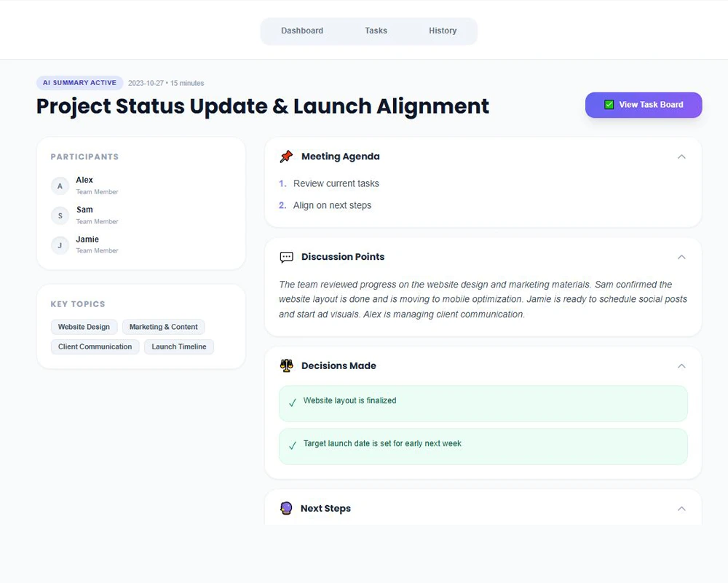Select the Launch Timeline topic tag
This screenshot has width=728, height=583.
point(179,346)
